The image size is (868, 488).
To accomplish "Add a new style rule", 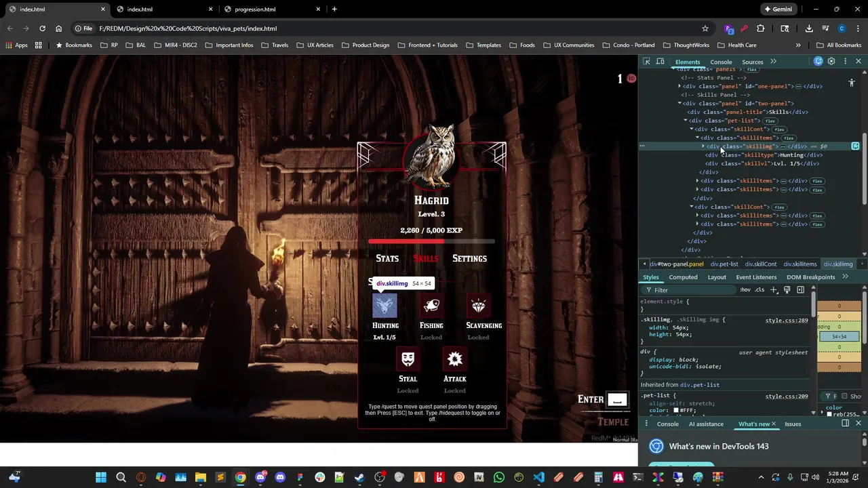I will click(774, 290).
